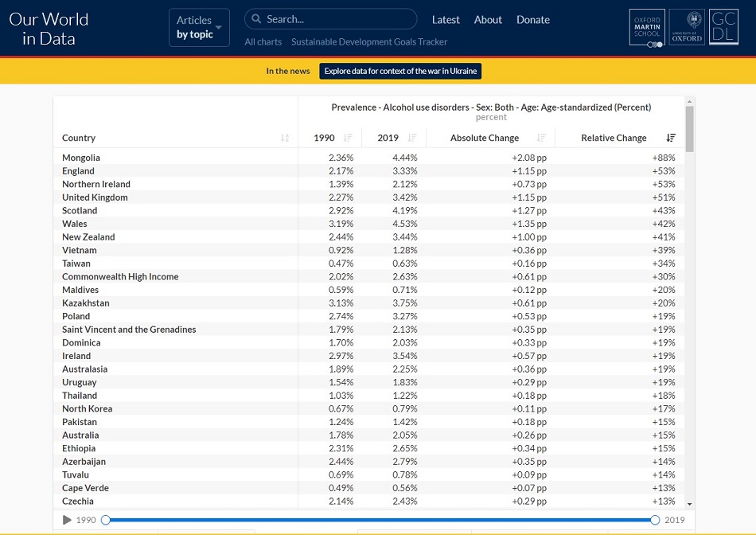Open the Latest page
Image resolution: width=756 pixels, height=535 pixels.
(x=446, y=20)
